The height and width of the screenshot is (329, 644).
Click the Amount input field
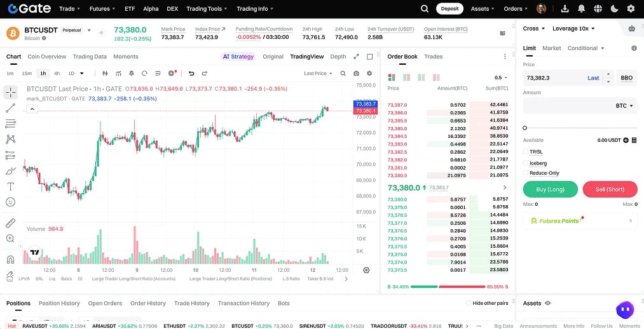(x=580, y=106)
